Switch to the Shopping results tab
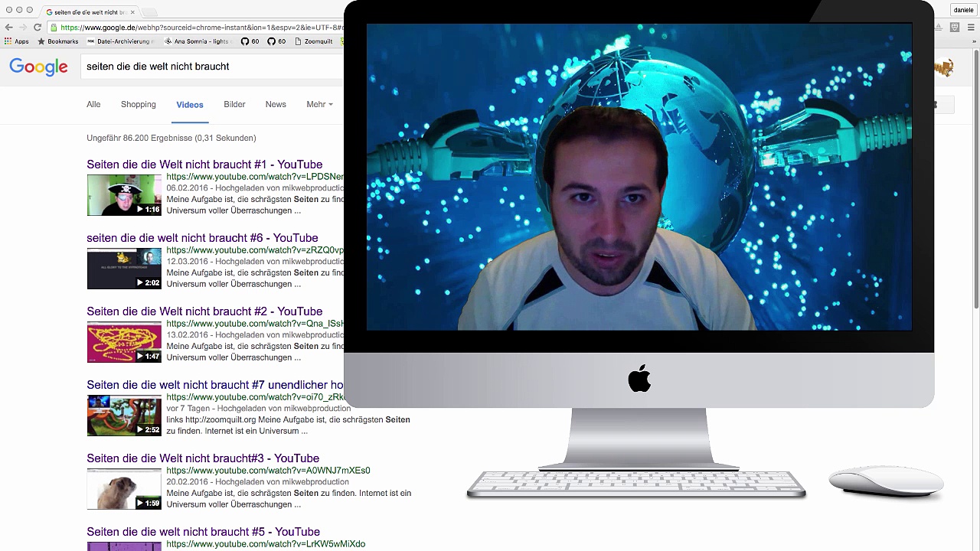 pos(138,104)
